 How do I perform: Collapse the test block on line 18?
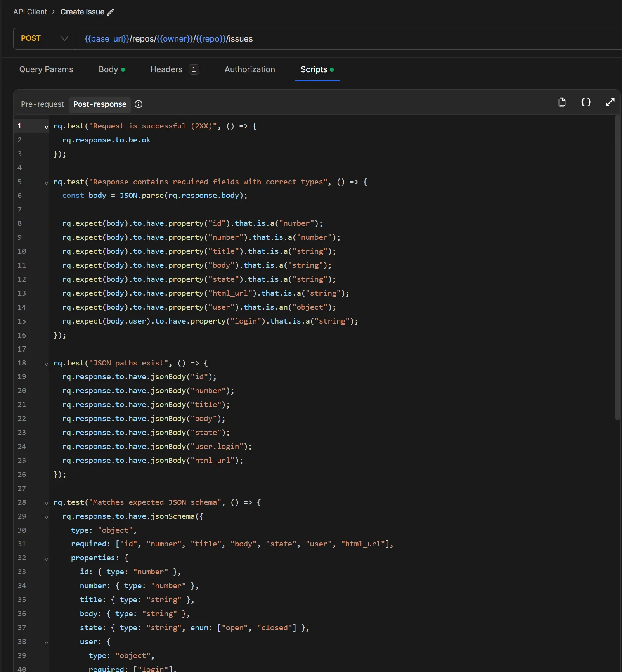46,364
